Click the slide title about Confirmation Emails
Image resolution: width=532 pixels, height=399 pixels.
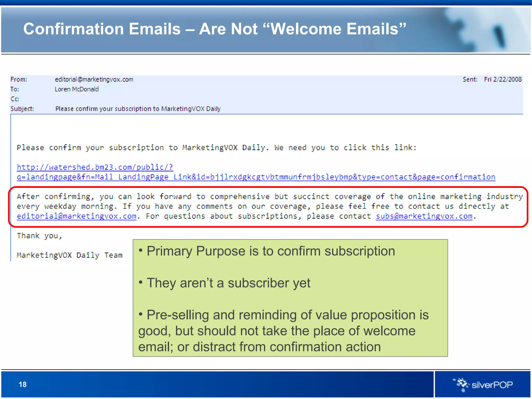pyautogui.click(x=215, y=29)
